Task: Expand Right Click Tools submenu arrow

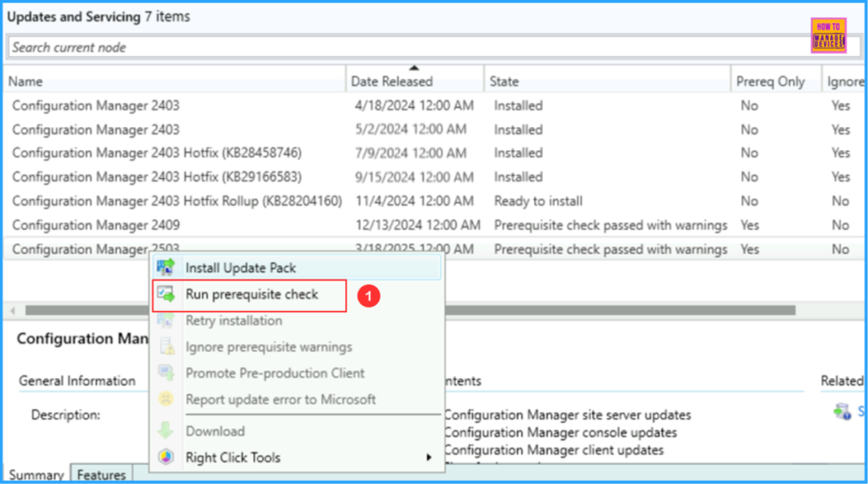Action: tap(428, 458)
